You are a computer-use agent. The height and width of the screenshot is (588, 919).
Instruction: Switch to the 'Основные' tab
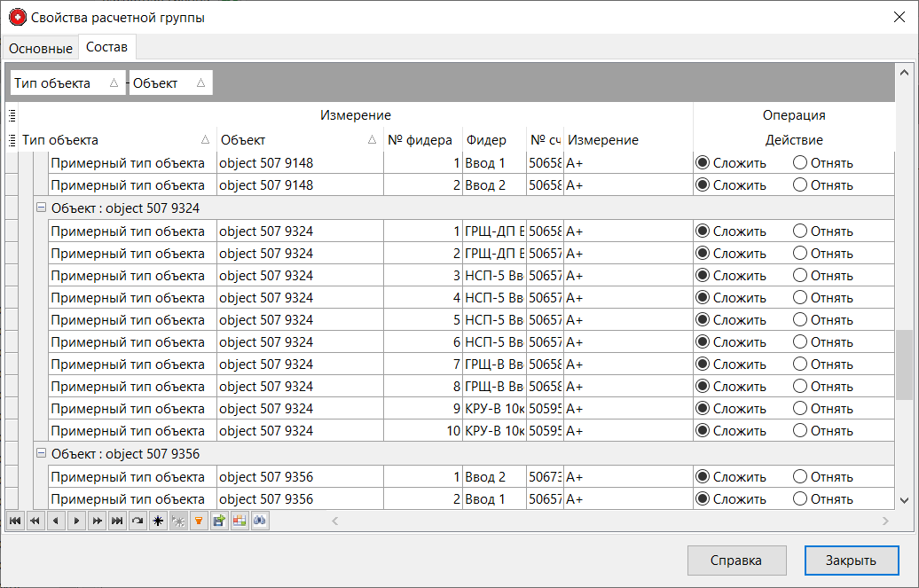[x=40, y=48]
